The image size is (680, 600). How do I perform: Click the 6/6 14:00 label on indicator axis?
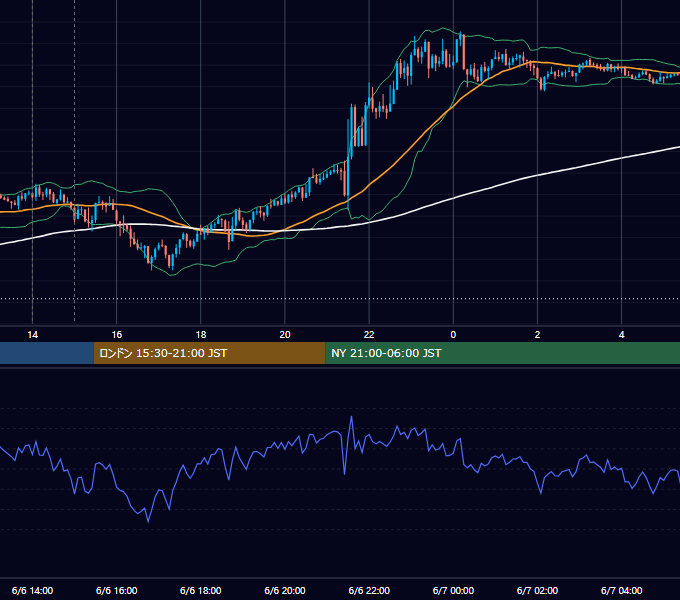[33, 590]
